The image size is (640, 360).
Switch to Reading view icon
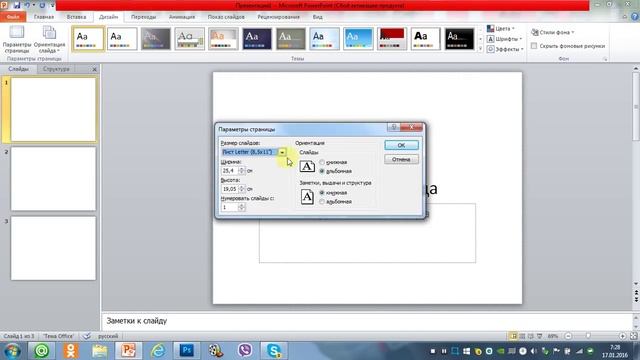(x=531, y=336)
